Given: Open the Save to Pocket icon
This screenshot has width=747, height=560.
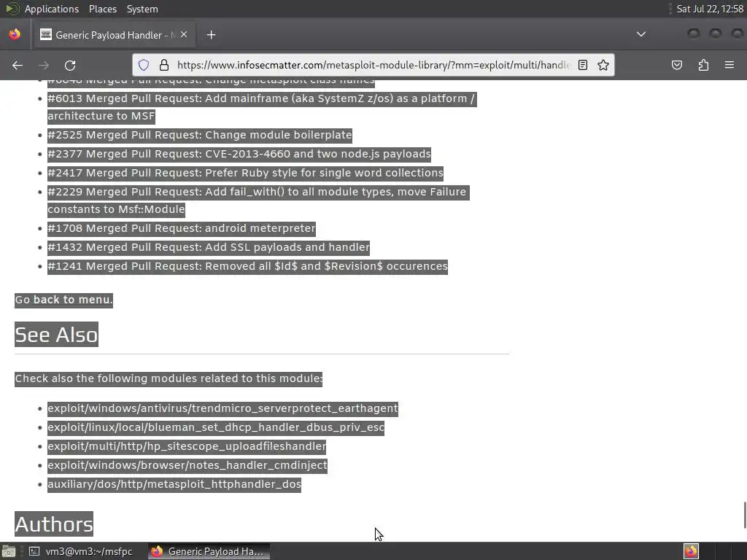Looking at the screenshot, I should [677, 65].
